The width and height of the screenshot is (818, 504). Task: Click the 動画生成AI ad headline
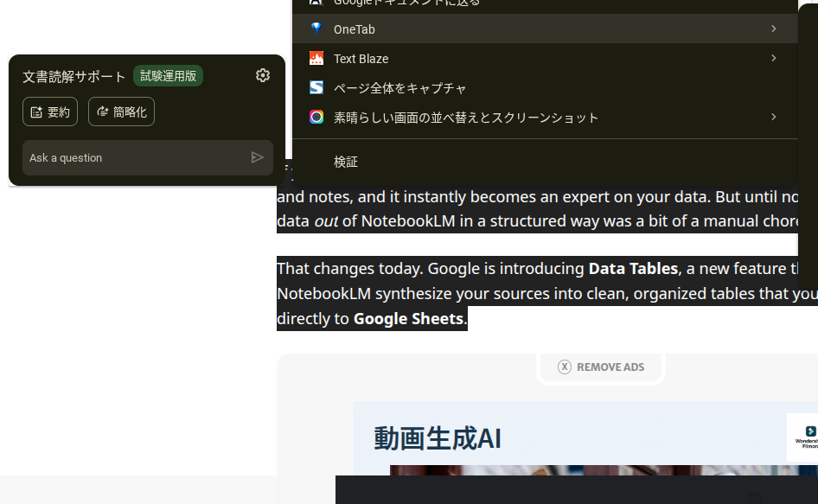click(438, 438)
